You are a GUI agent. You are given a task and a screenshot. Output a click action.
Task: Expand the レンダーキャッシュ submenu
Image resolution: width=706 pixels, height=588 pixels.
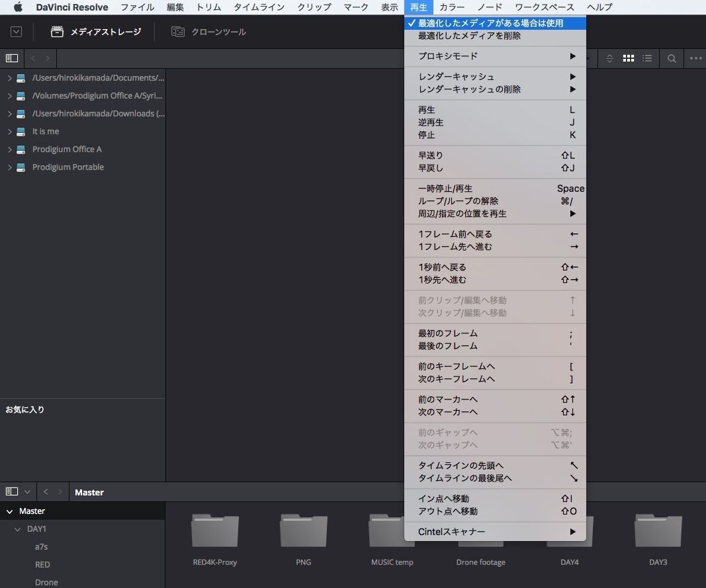[496, 77]
